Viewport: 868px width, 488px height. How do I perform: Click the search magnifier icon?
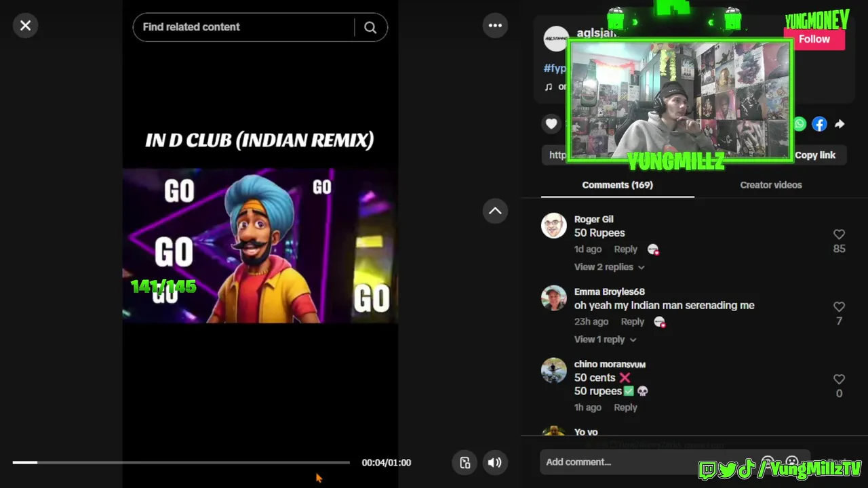pyautogui.click(x=370, y=27)
